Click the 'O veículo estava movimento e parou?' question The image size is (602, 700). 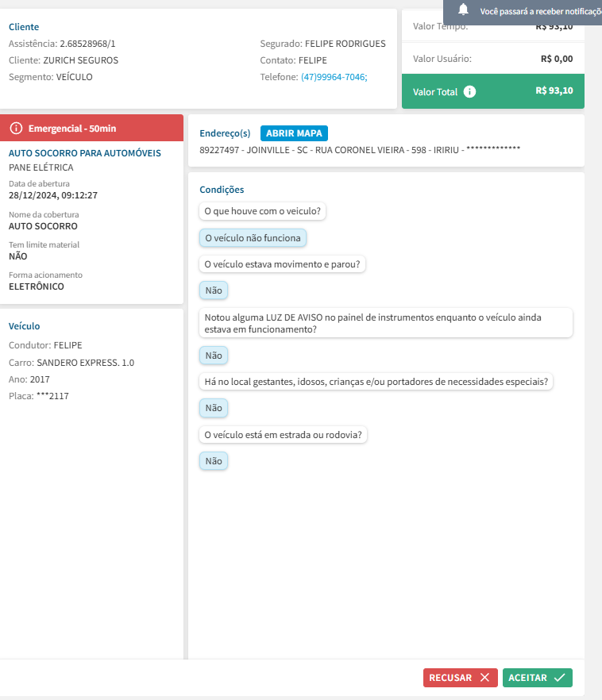282,264
